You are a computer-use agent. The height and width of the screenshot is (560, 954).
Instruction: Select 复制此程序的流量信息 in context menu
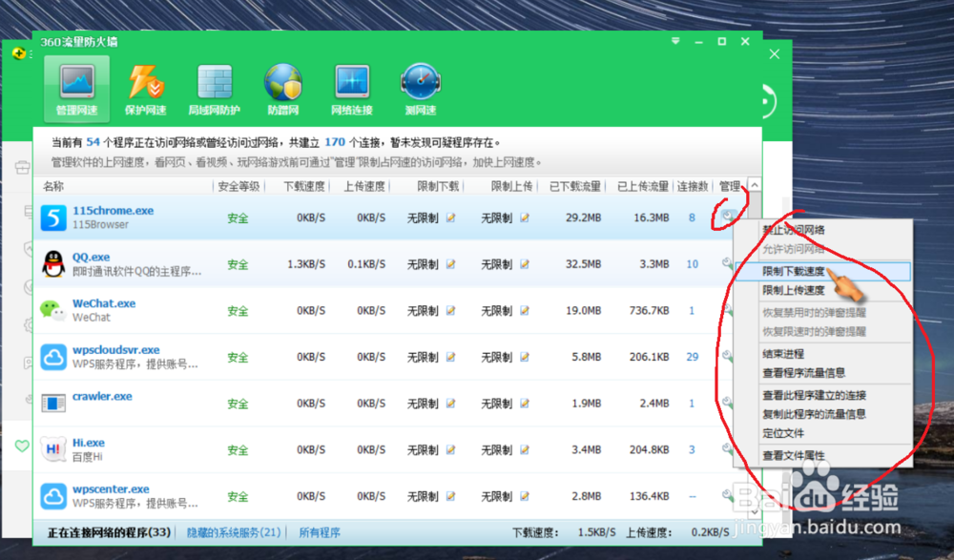[x=814, y=414]
